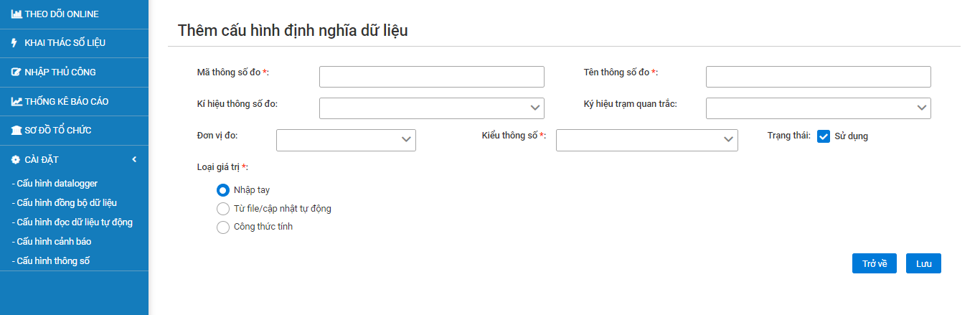Viewport: 980px width, 315px height.
Task: Click the edit icon beside NHẬP THỦ CÔNG
Action: point(16,72)
